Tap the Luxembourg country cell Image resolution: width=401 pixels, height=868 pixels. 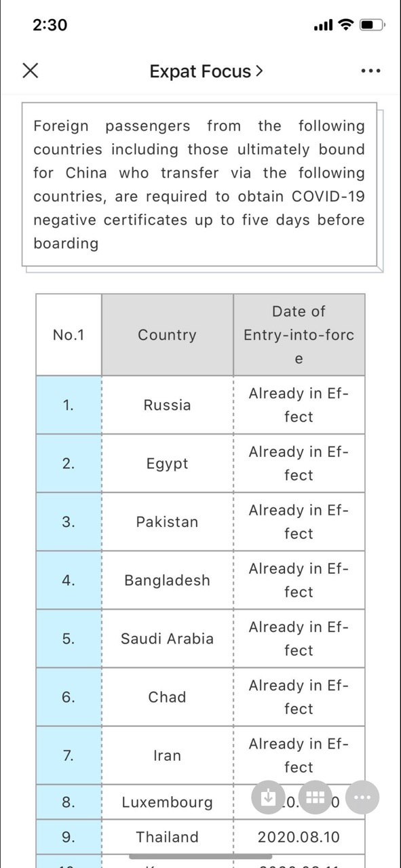coord(168,802)
